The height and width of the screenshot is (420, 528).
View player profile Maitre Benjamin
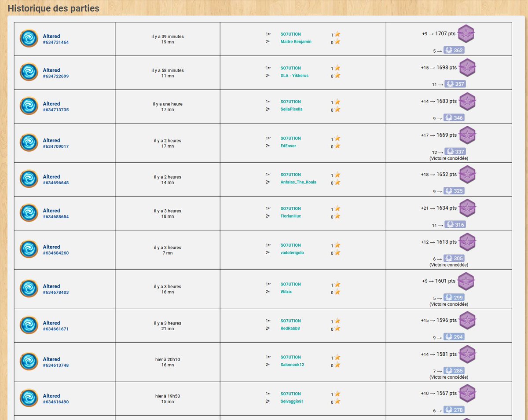coord(296,42)
